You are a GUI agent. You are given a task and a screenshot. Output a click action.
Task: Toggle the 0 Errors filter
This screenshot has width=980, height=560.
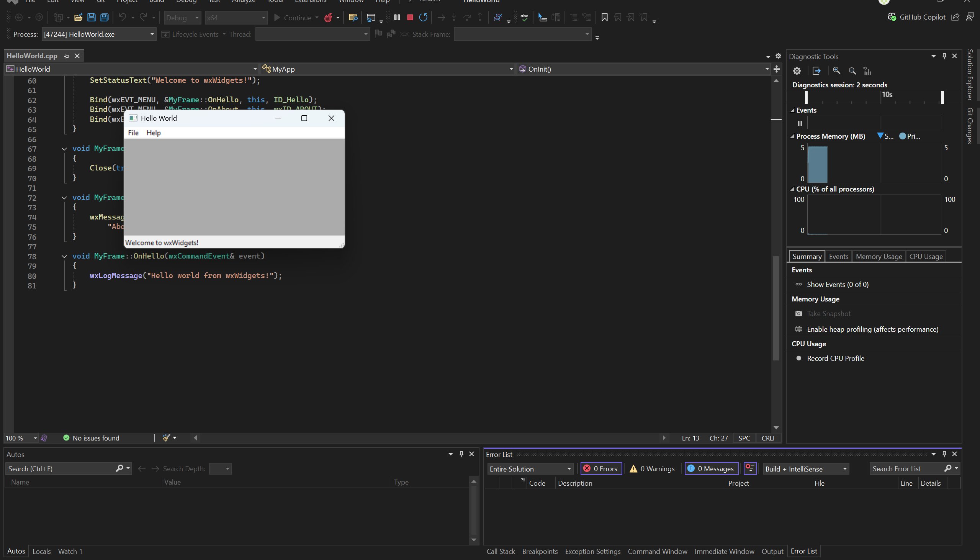point(601,468)
